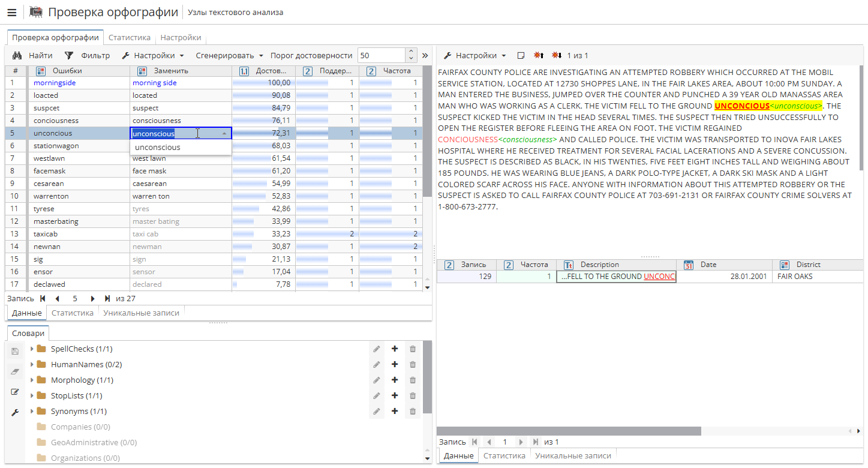Select the Проверка орфографии tab
Screen dimensions: 868x468
click(55, 37)
